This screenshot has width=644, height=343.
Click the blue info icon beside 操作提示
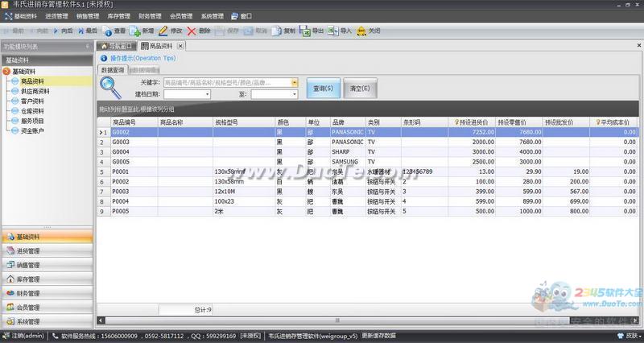click(104, 58)
